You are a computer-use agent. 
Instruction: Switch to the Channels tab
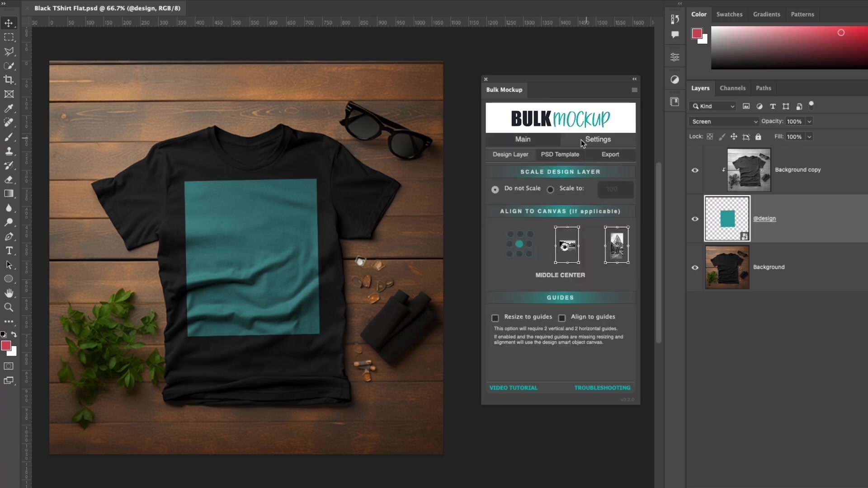(x=732, y=88)
